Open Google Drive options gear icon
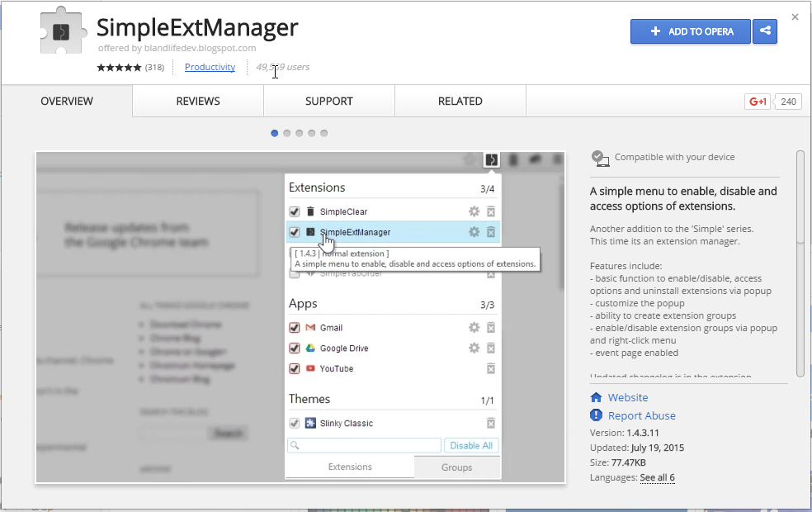The height and width of the screenshot is (512, 812). pos(474,348)
